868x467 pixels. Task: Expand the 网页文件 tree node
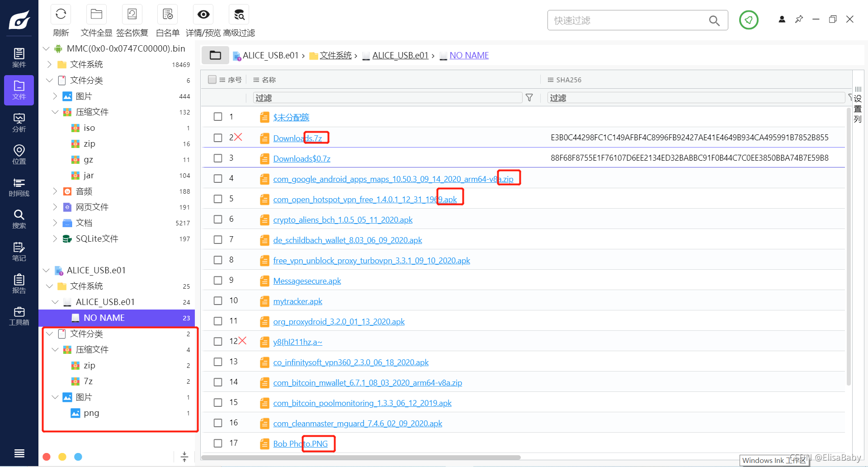pyautogui.click(x=55, y=207)
